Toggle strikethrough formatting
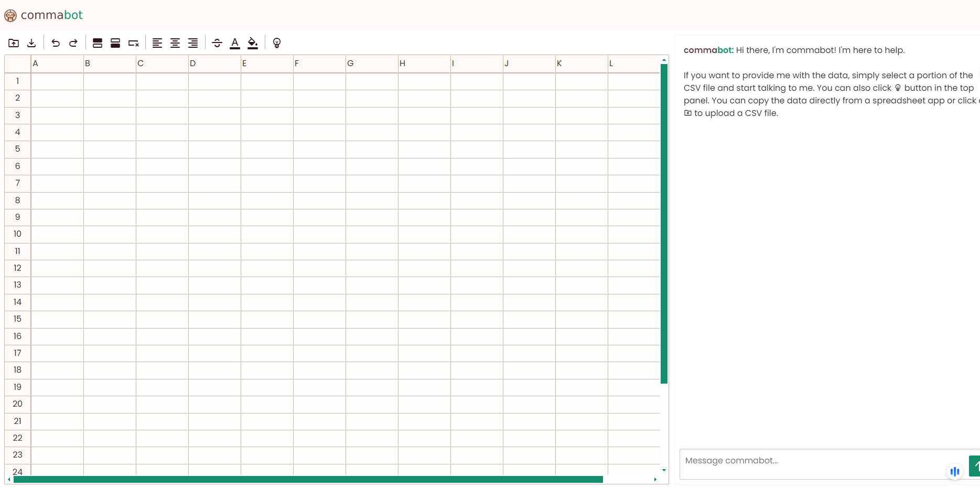The height and width of the screenshot is (487, 980). click(x=217, y=43)
